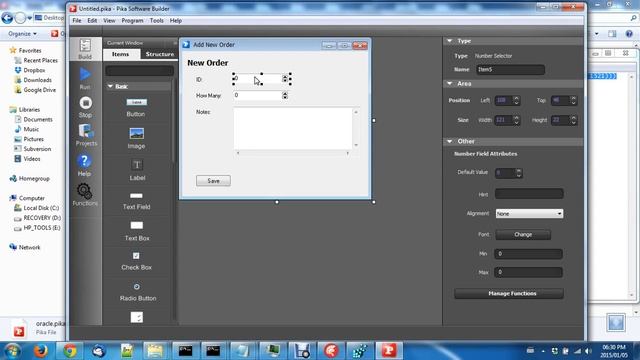The width and height of the screenshot is (640, 360).
Task: Select Dropbox in Explorer favorites
Action: [34, 70]
